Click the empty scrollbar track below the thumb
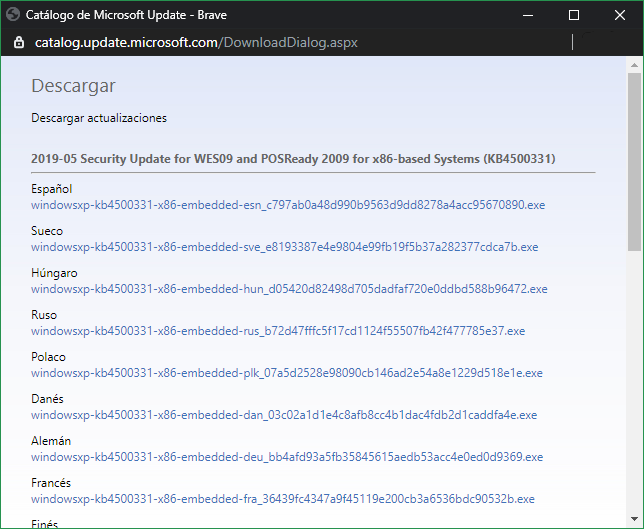This screenshot has height=529, width=644. click(635, 380)
